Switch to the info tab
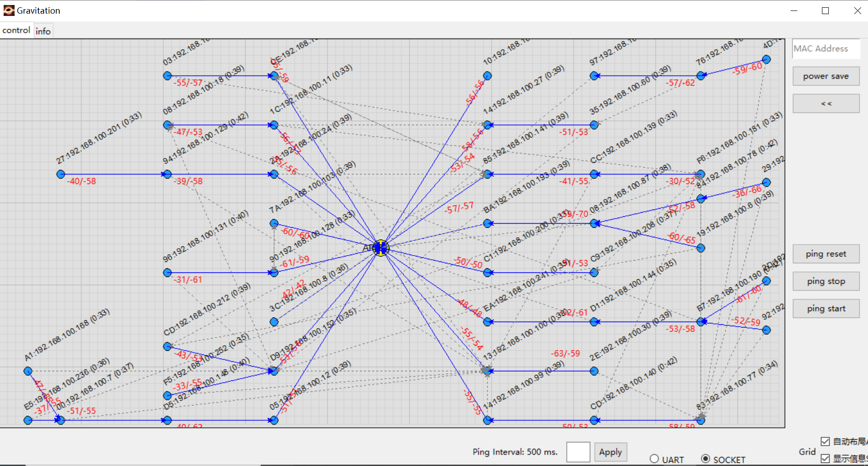The width and height of the screenshot is (868, 466). point(43,31)
